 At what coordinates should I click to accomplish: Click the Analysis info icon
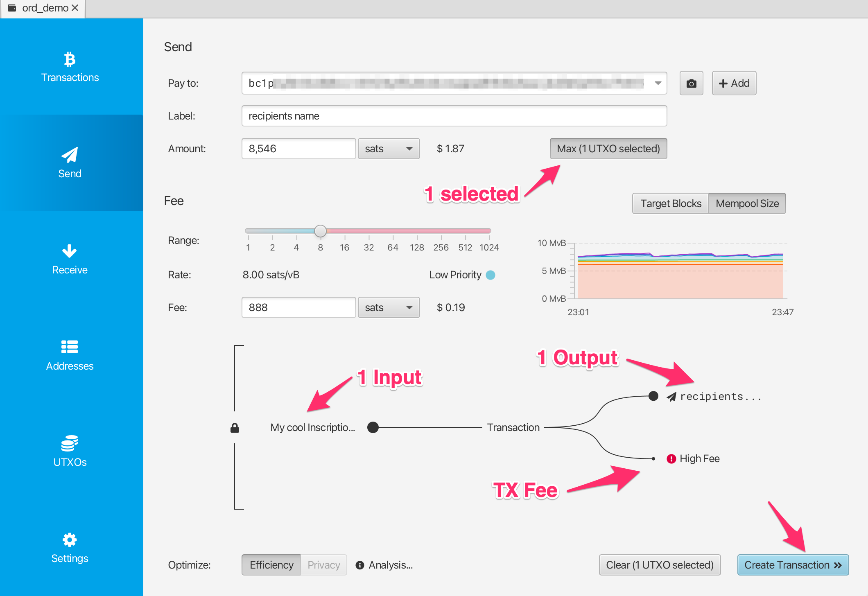[360, 565]
